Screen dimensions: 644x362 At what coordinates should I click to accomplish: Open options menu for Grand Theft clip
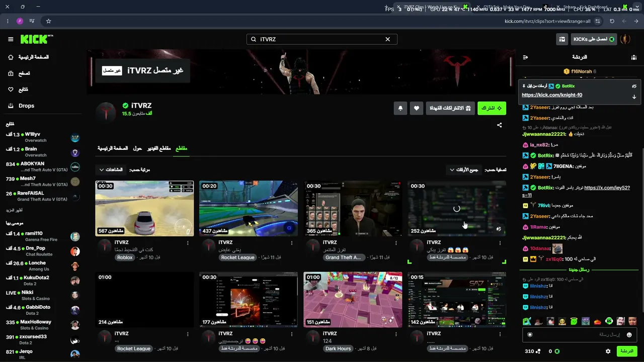(x=396, y=243)
